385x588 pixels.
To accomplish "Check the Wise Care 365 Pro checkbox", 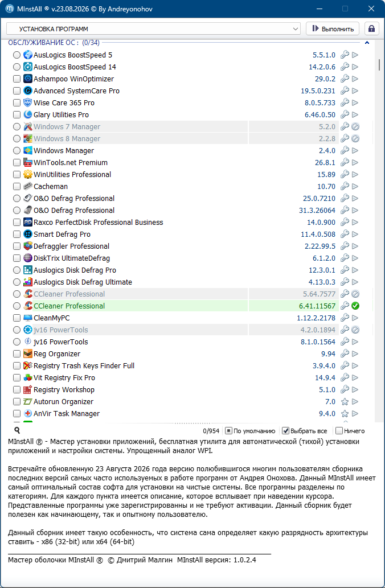I will (17, 103).
